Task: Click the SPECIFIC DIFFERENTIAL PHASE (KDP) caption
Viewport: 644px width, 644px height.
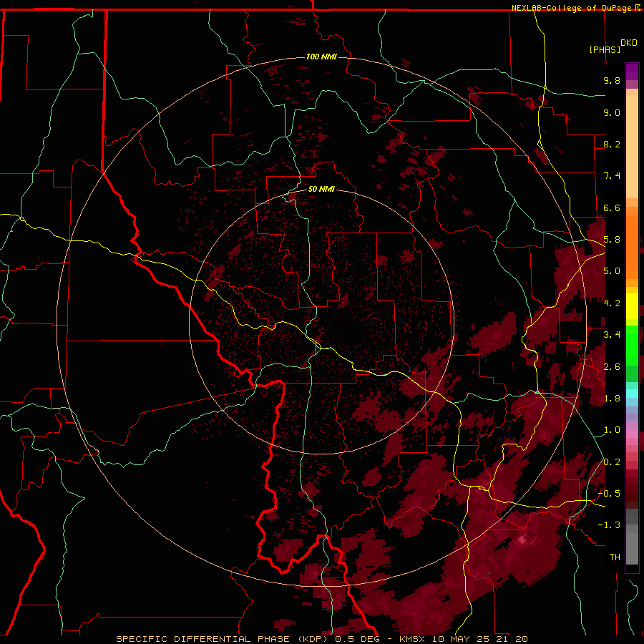Action: (x=223, y=639)
